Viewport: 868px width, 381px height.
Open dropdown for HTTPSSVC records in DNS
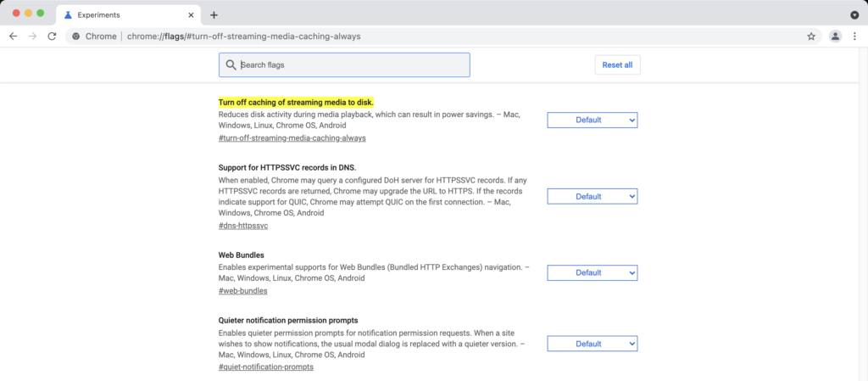593,197
